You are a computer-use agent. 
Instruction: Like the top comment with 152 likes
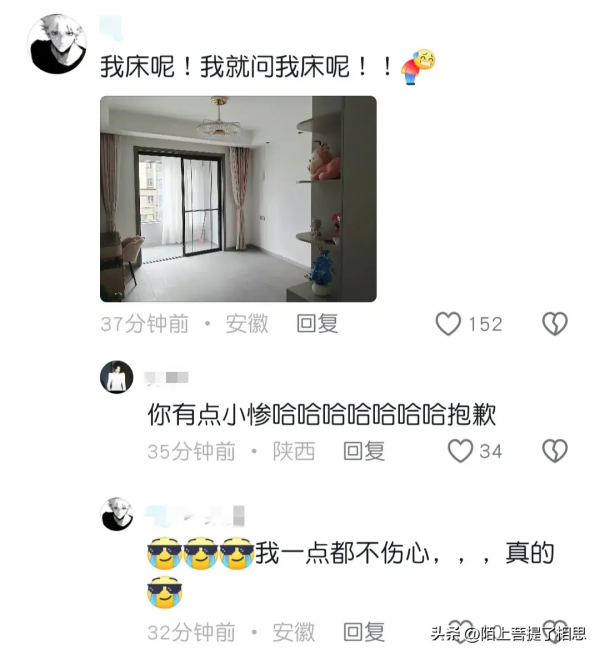448,324
